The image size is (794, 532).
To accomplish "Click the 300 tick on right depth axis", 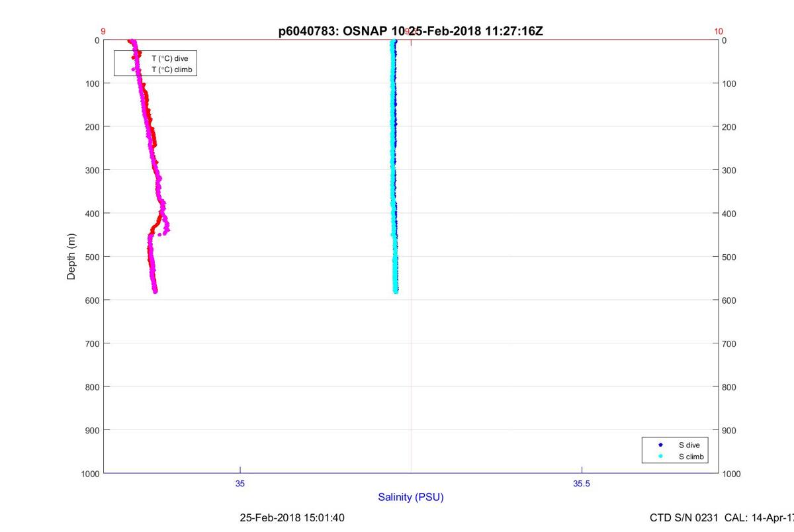I will (x=730, y=170).
